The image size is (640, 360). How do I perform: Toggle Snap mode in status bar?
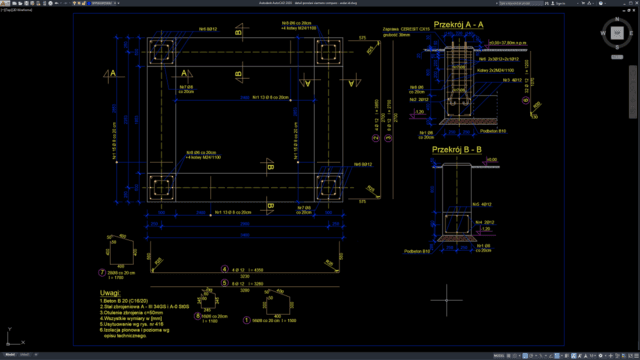pos(515,356)
